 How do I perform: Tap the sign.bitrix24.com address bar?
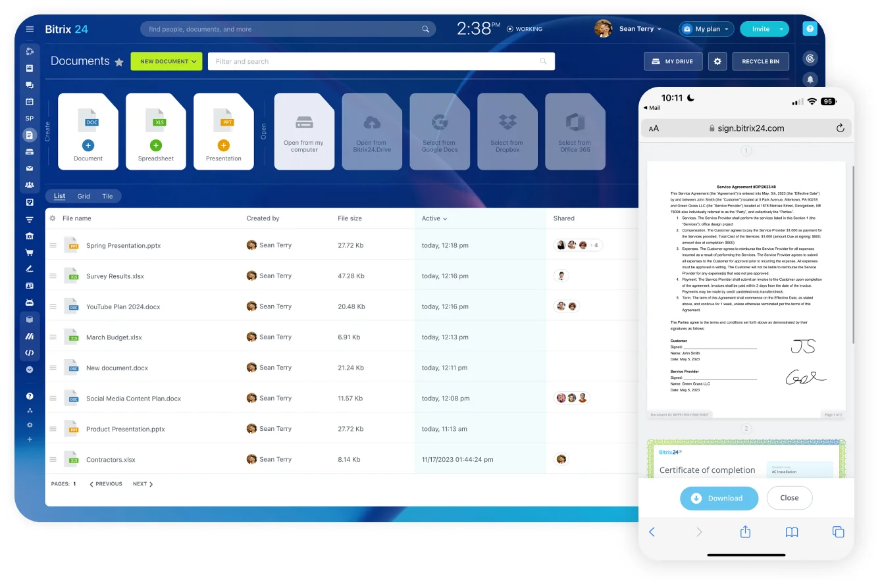click(x=746, y=129)
